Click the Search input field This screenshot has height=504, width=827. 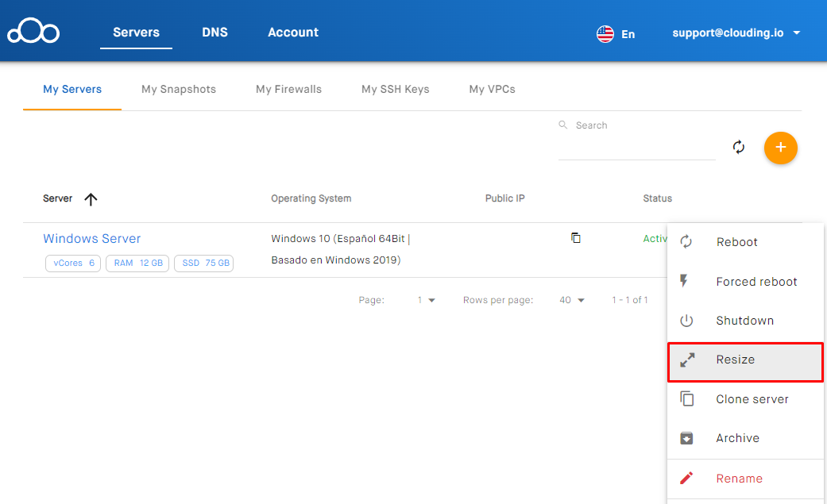click(x=636, y=147)
